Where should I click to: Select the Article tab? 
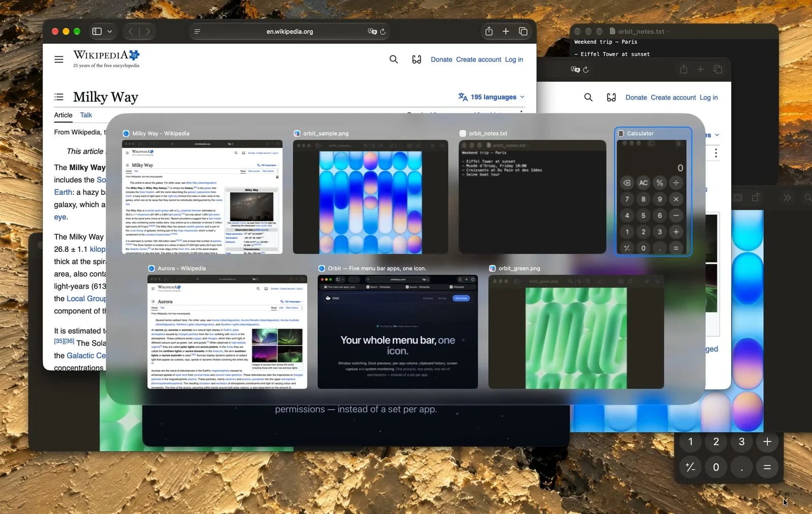(63, 115)
